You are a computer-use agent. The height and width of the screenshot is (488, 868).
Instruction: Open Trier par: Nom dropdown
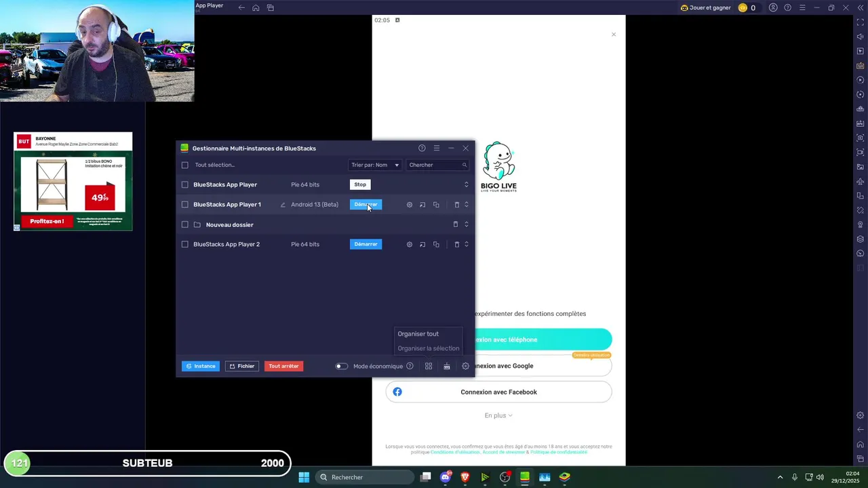tap(375, 165)
